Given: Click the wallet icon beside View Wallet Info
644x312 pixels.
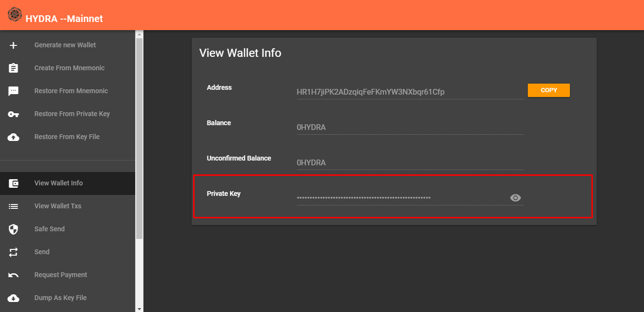Looking at the screenshot, I should (x=13, y=183).
